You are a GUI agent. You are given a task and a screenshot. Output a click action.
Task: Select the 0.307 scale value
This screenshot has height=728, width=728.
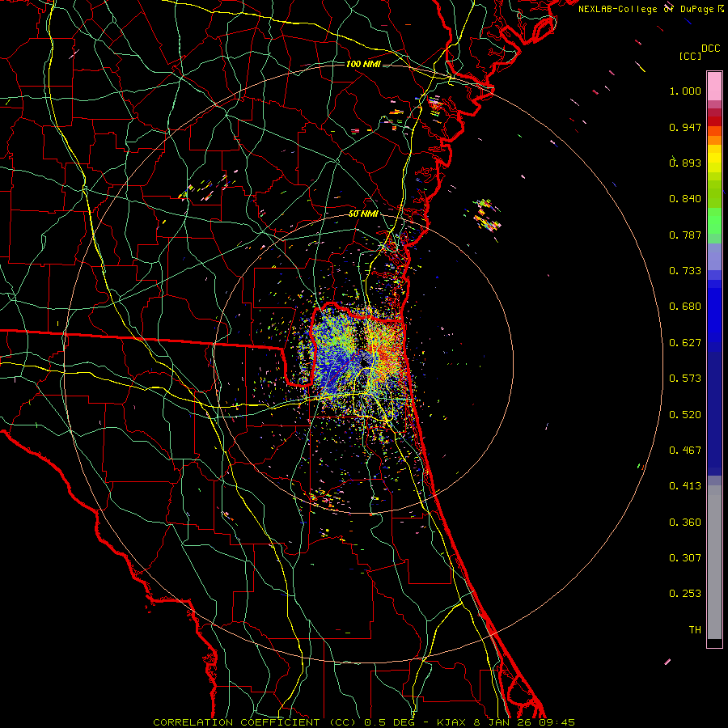click(x=685, y=558)
